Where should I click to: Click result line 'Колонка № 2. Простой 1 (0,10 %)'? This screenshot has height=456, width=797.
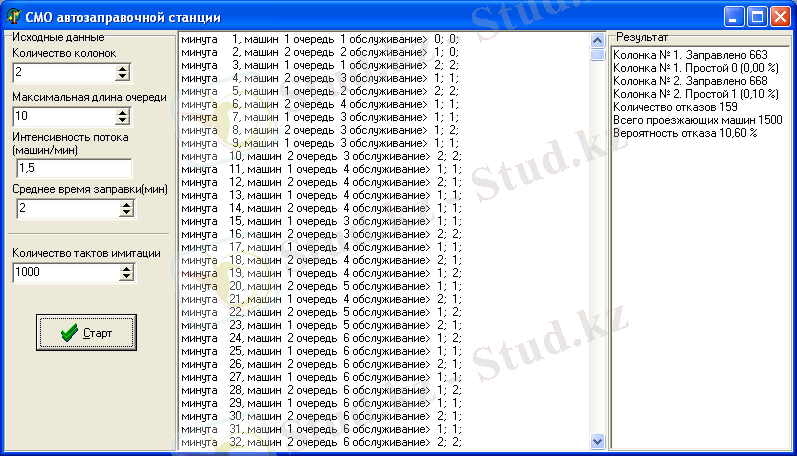pyautogui.click(x=696, y=94)
